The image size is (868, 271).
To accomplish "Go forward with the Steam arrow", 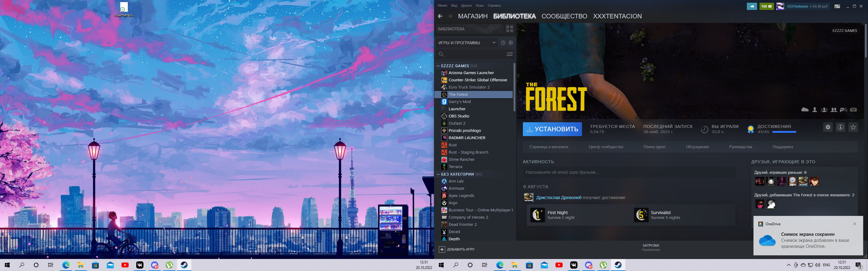I will pyautogui.click(x=450, y=16).
